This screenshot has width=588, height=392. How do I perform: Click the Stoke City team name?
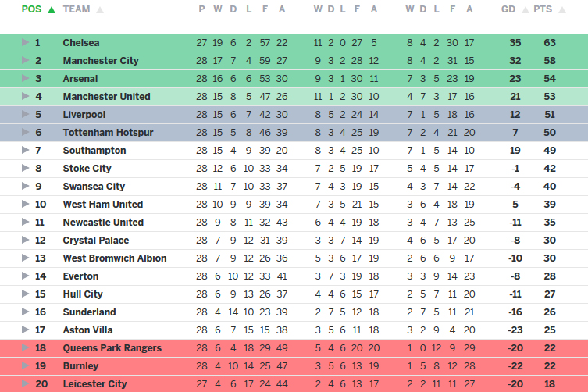point(87,168)
